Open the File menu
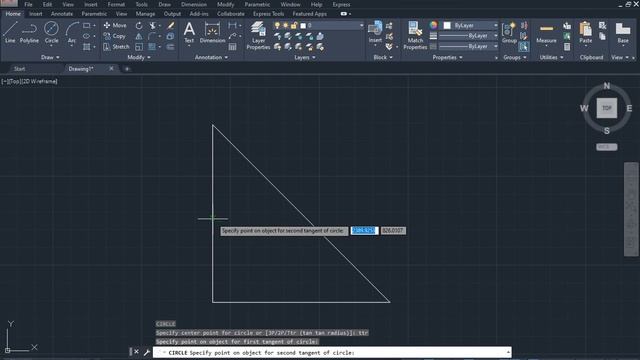The image size is (640, 360). coord(28,4)
